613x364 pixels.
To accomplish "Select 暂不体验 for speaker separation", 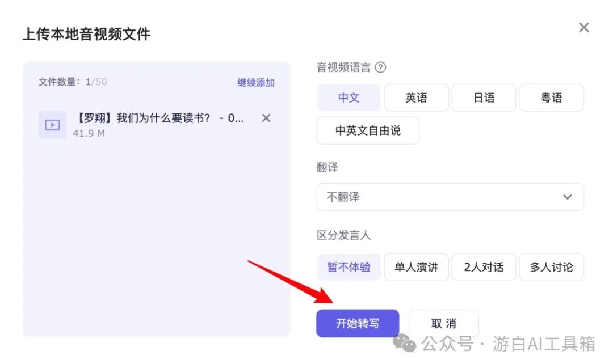I will 349,267.
